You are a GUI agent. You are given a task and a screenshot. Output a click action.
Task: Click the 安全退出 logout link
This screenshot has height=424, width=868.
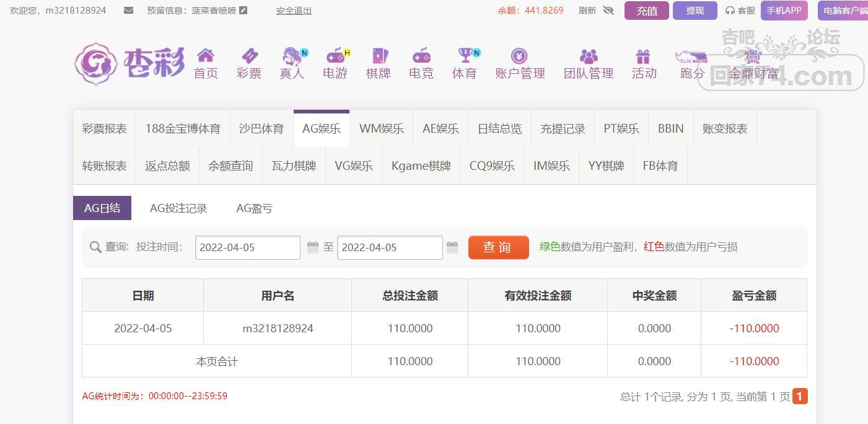[294, 11]
